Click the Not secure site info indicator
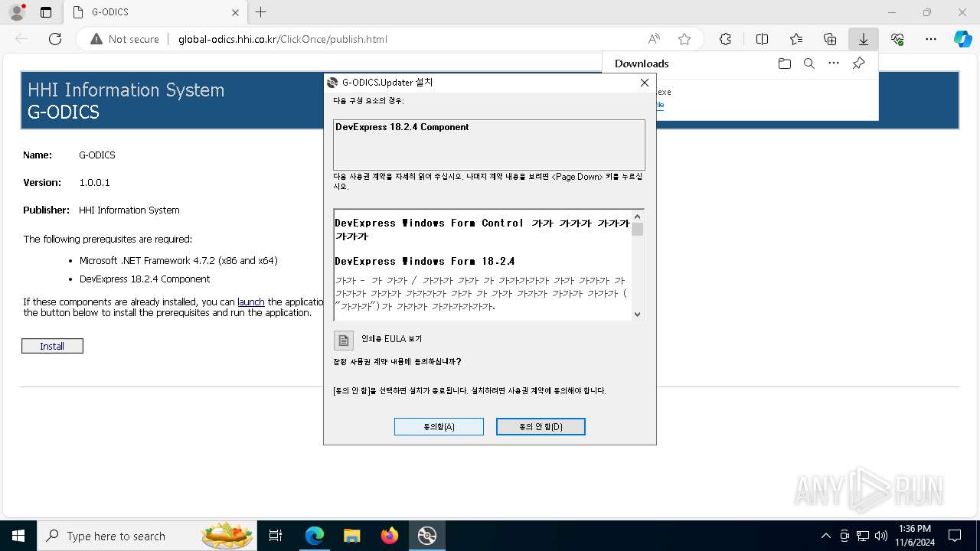This screenshot has height=551, width=980. (x=125, y=39)
